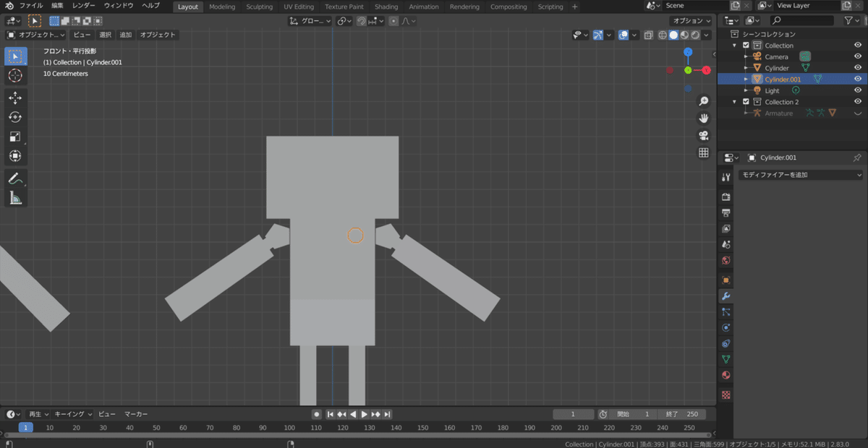This screenshot has height=448, width=868.
Task: Open the Render menu in the top bar
Action: pos(83,6)
